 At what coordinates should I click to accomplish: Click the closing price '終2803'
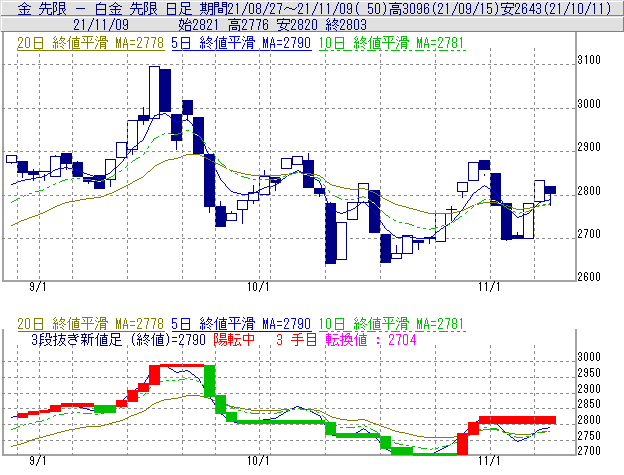click(x=346, y=25)
